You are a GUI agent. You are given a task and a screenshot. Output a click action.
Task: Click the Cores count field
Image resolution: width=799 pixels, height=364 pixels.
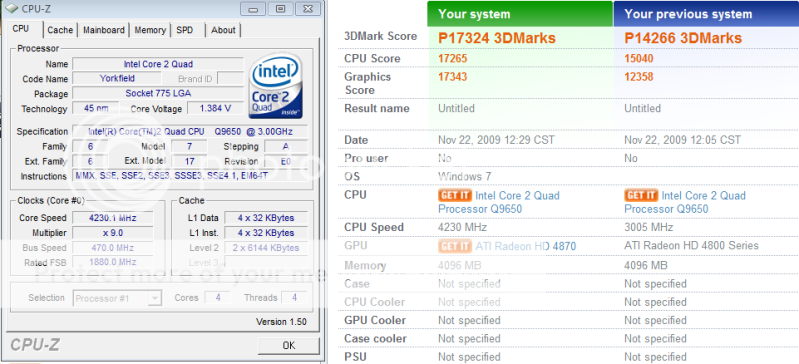pos(218,297)
